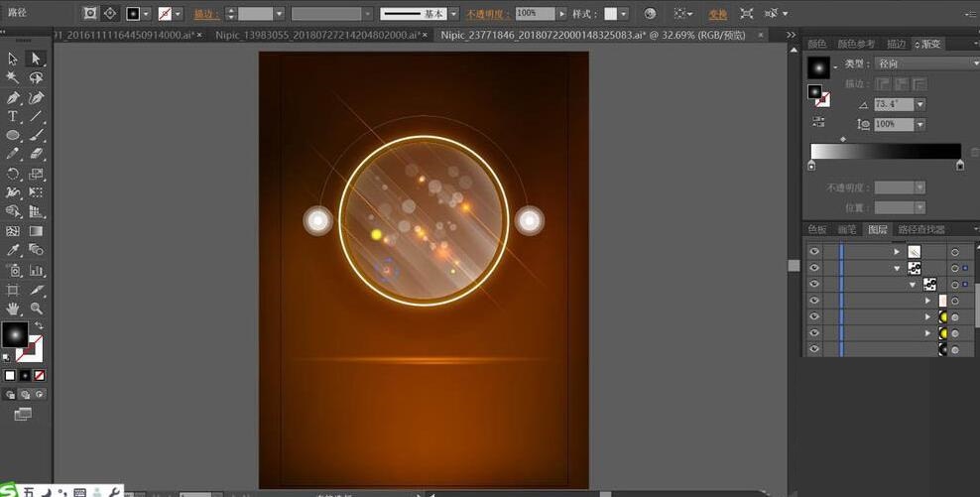This screenshot has height=497, width=980.
Task: Select the Ellipse tool
Action: point(13,135)
